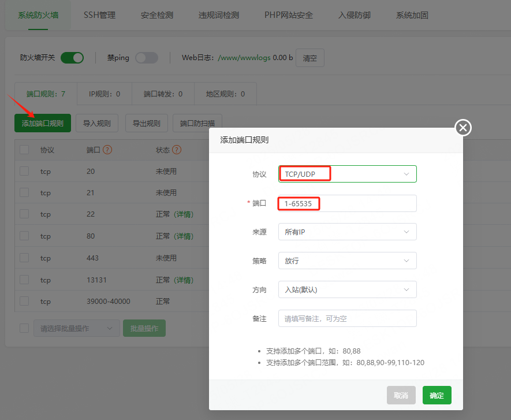The width and height of the screenshot is (511, 420).
Task: Clear web logs with the 清空 button
Action: point(310,58)
